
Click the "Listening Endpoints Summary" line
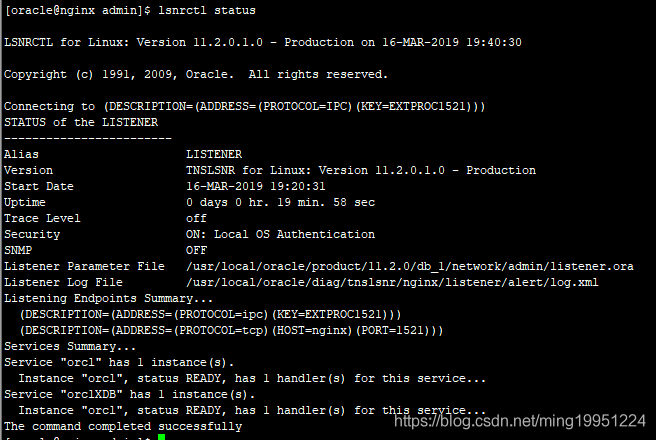(x=109, y=298)
